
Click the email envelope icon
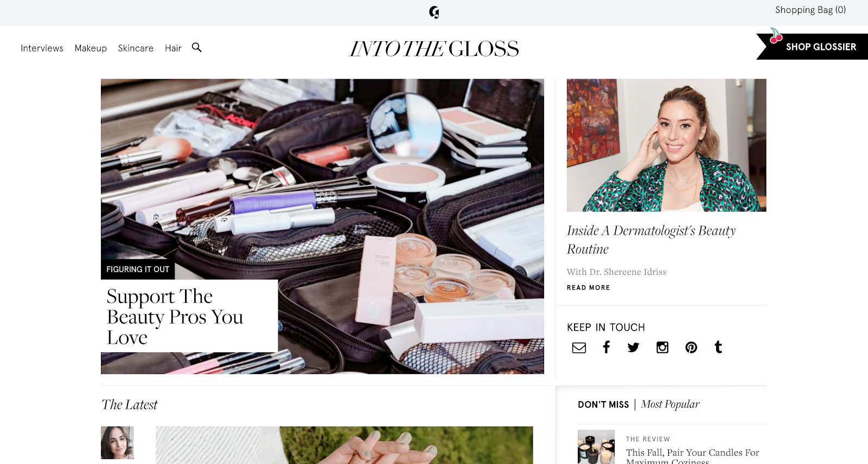coord(579,347)
